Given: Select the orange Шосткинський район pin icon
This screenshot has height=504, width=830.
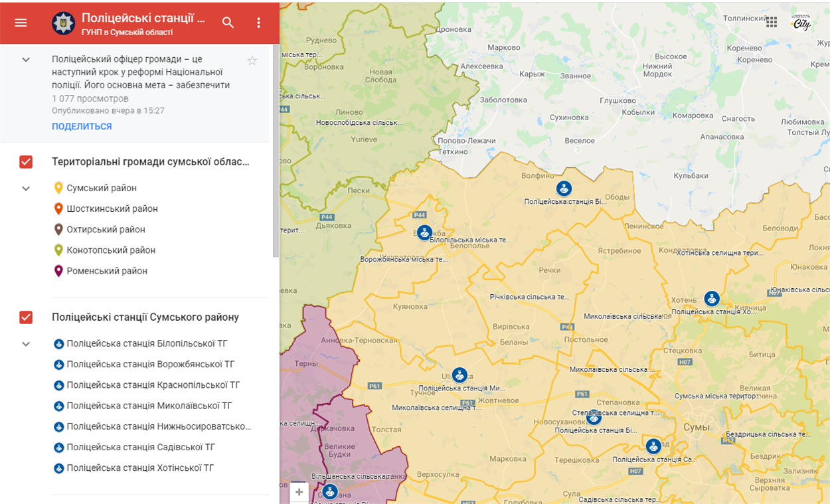Looking at the screenshot, I should tap(58, 209).
